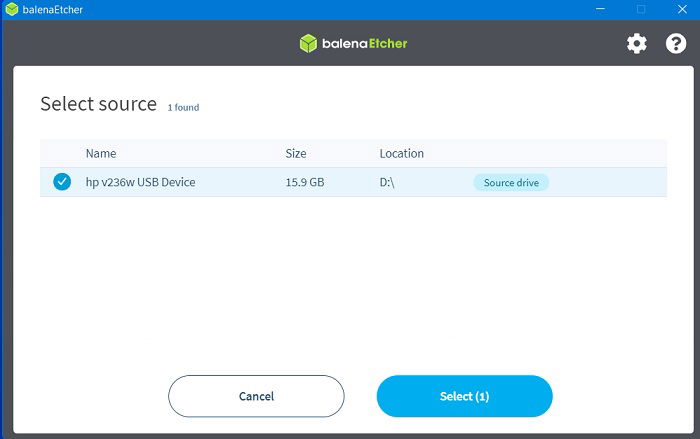Select the hp v236w USB Device name
This screenshot has height=439, width=700.
pos(141,182)
